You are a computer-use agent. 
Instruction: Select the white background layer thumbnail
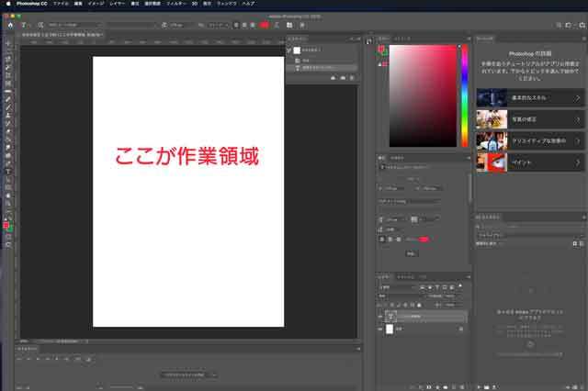(x=390, y=329)
